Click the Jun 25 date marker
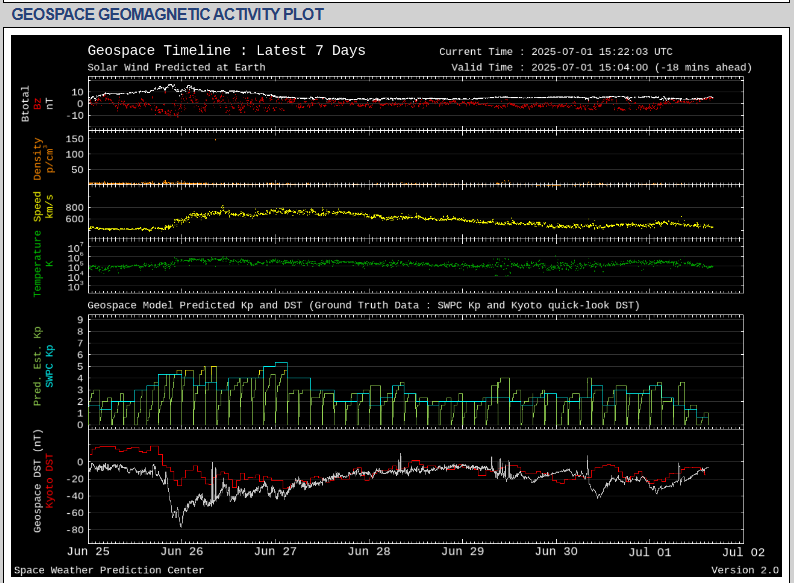 [x=88, y=551]
